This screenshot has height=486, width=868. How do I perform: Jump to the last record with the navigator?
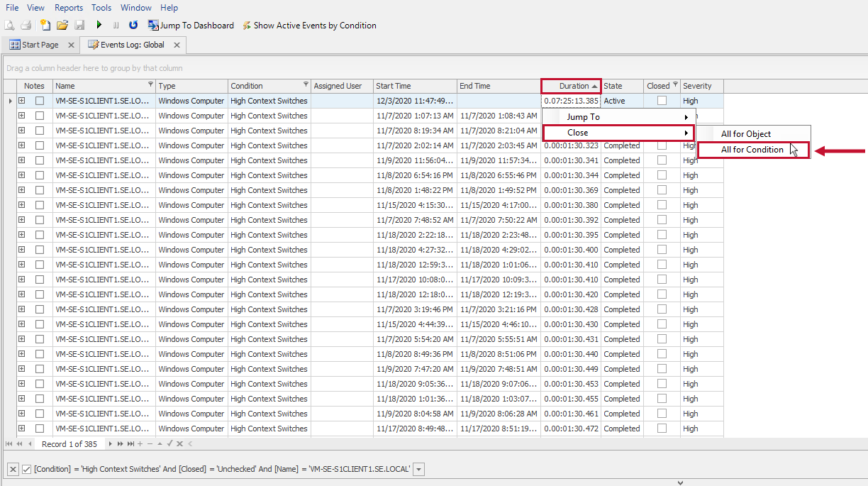130,443
